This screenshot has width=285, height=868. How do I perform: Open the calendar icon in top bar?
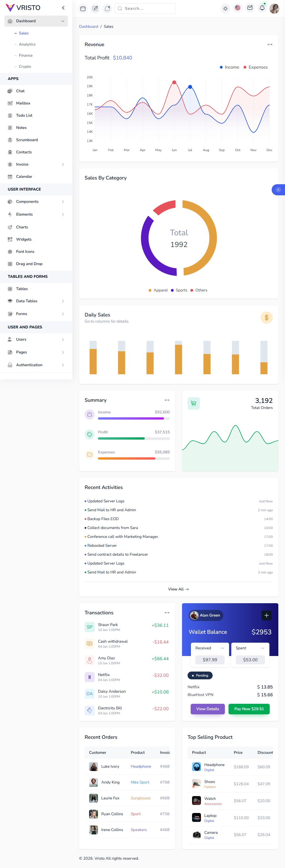tap(83, 8)
